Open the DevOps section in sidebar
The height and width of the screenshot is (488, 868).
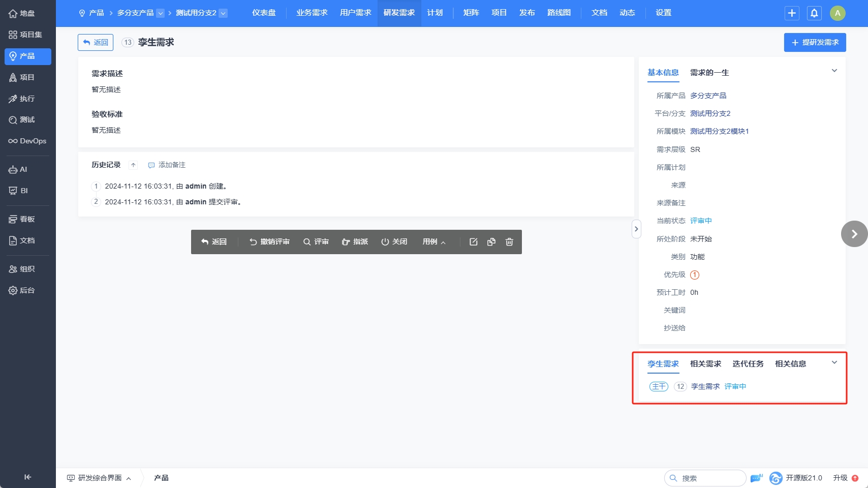click(27, 141)
